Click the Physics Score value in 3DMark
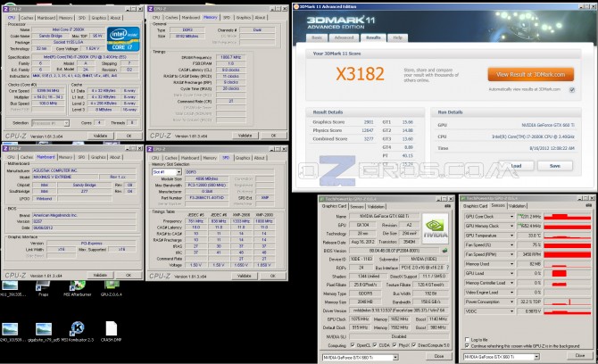 pos(367,130)
